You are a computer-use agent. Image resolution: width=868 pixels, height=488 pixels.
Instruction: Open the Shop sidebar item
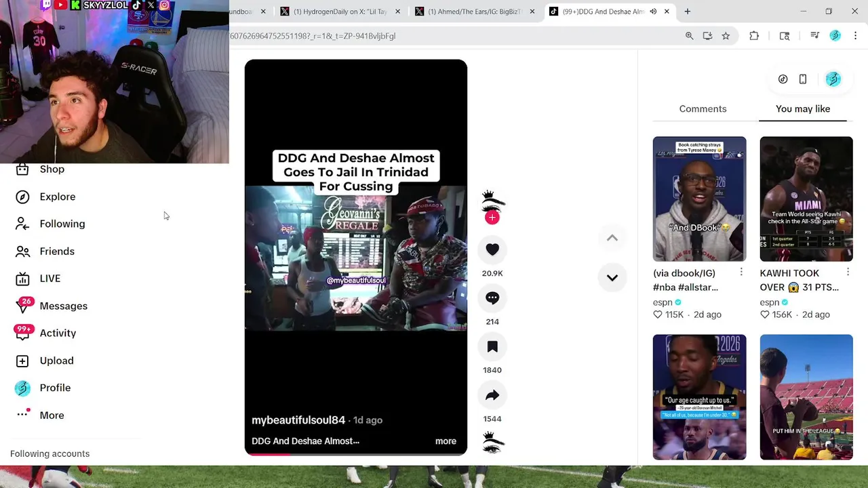point(41,169)
